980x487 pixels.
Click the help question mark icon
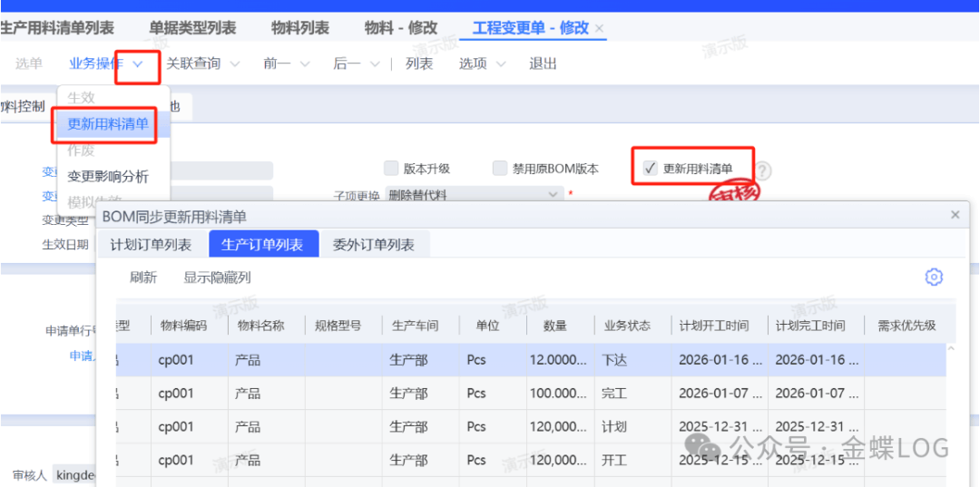coord(764,170)
